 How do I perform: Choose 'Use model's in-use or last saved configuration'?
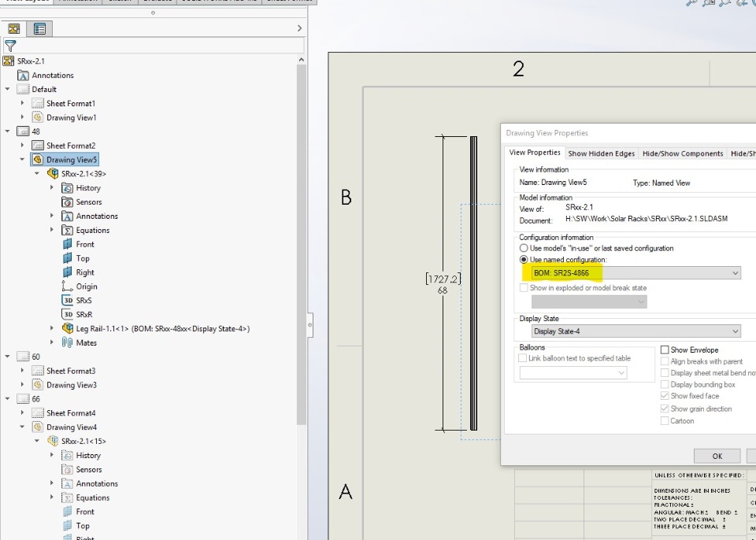pos(524,248)
